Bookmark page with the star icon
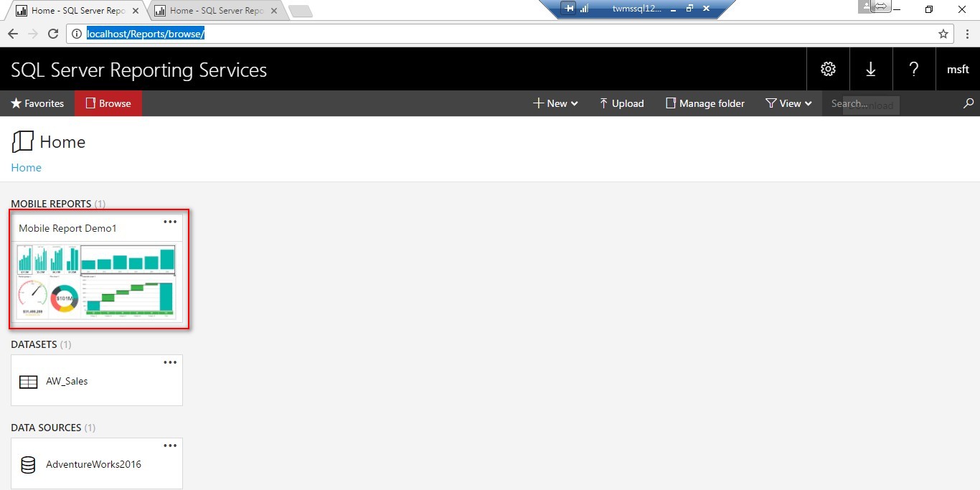 coord(943,34)
